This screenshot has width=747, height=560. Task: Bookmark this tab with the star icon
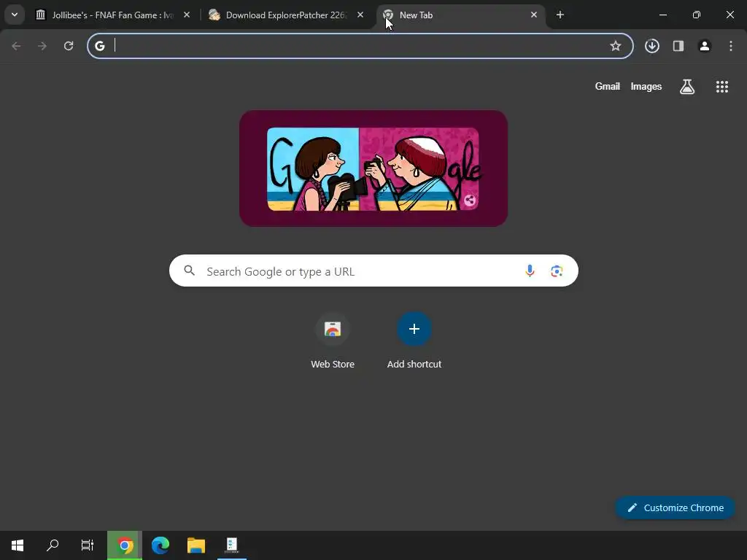click(x=616, y=46)
